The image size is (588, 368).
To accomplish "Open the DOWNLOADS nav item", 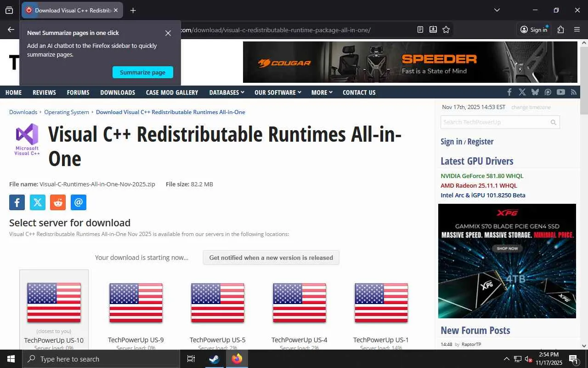I will pos(118,92).
